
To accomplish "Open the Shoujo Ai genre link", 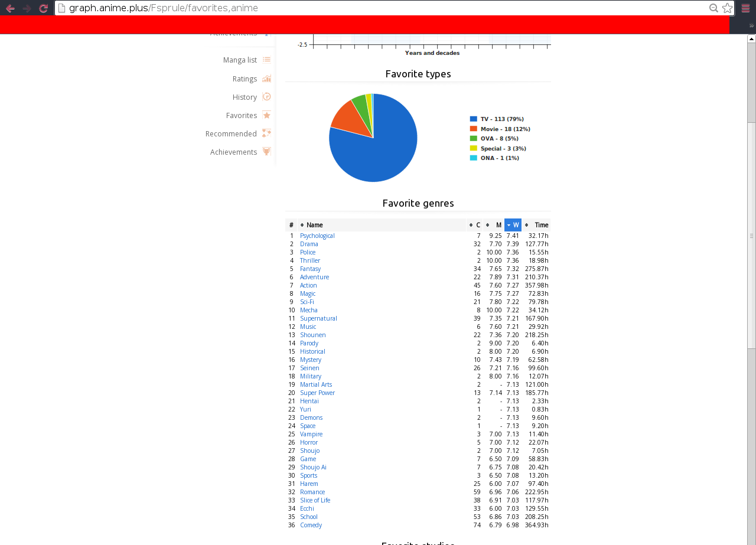I will point(313,468).
